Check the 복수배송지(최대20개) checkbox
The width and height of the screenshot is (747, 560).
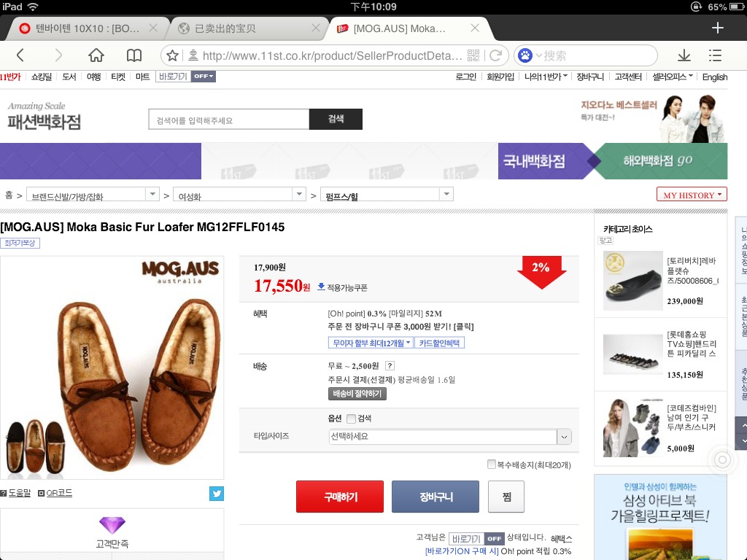pyautogui.click(x=491, y=464)
